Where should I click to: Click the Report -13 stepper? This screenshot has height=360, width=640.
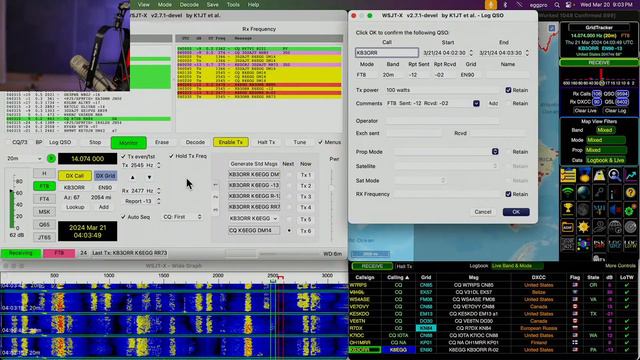click(x=159, y=201)
